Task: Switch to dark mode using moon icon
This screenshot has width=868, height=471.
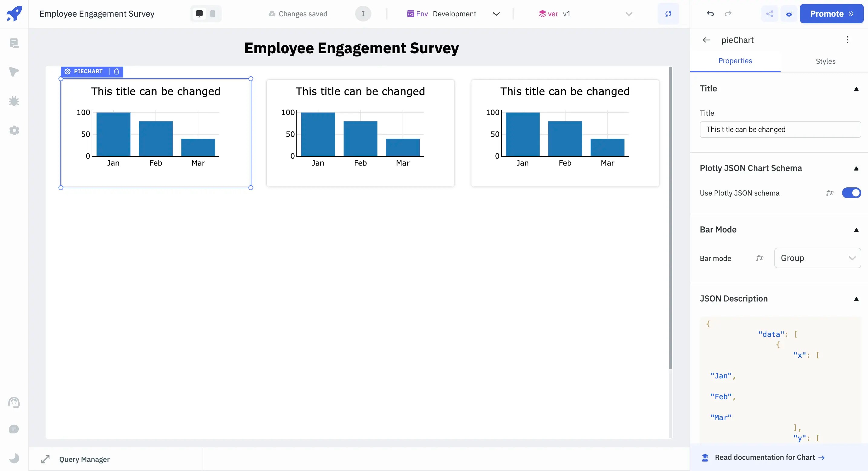Action: coord(14,458)
